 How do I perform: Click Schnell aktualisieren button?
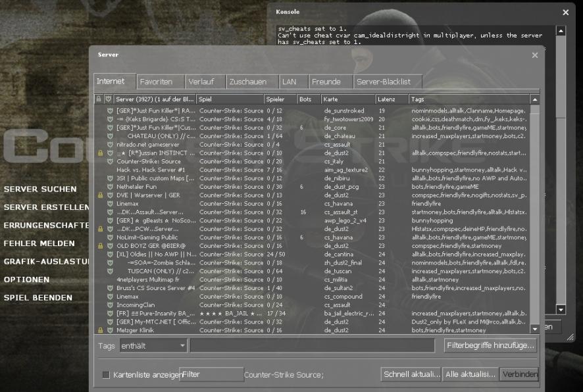click(411, 374)
